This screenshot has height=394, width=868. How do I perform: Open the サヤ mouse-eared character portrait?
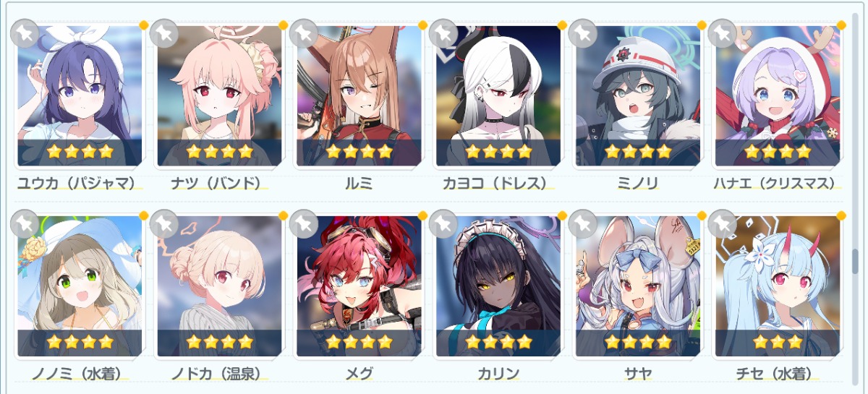tap(638, 286)
